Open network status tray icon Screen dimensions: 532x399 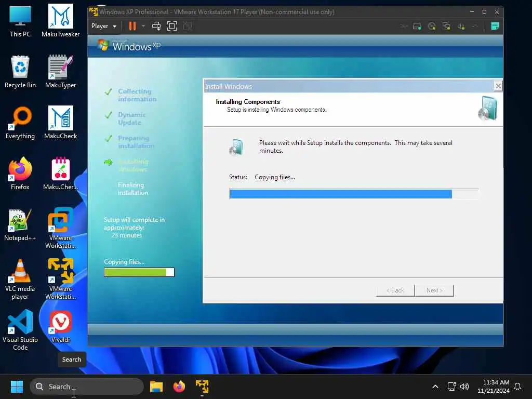[x=451, y=387]
